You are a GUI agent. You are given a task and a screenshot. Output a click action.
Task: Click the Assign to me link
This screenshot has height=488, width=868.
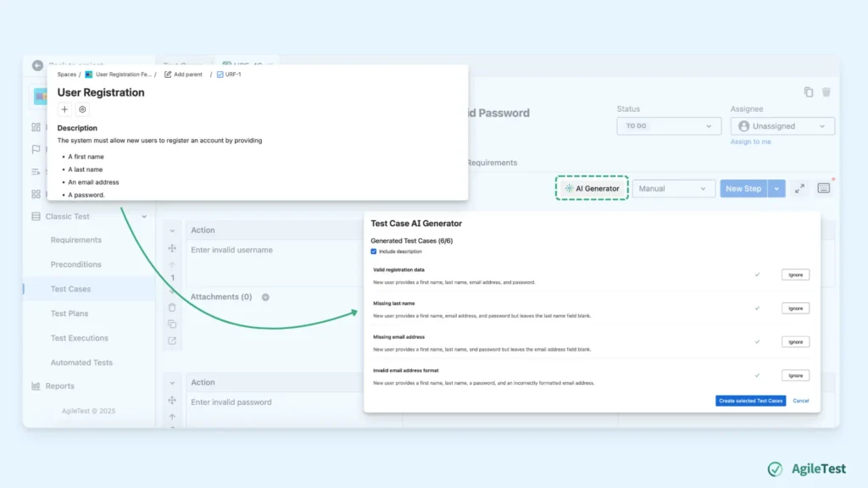(750, 141)
